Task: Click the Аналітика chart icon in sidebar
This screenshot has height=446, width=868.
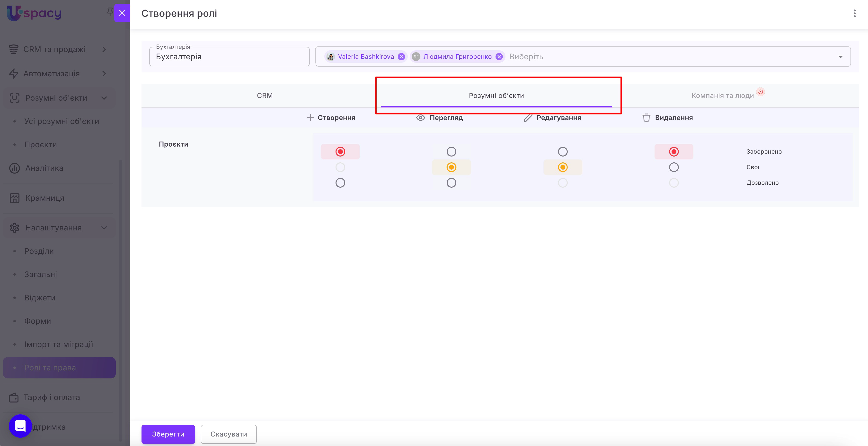Action: [15, 168]
